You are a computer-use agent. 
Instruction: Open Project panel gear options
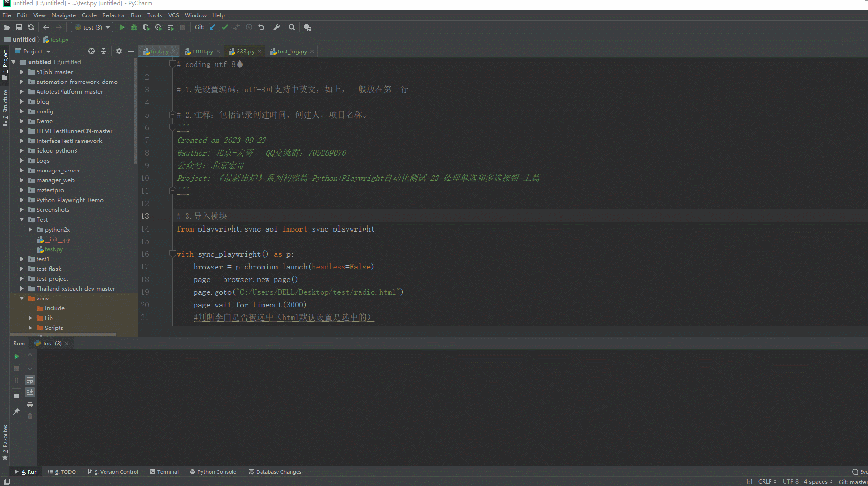pos(119,51)
